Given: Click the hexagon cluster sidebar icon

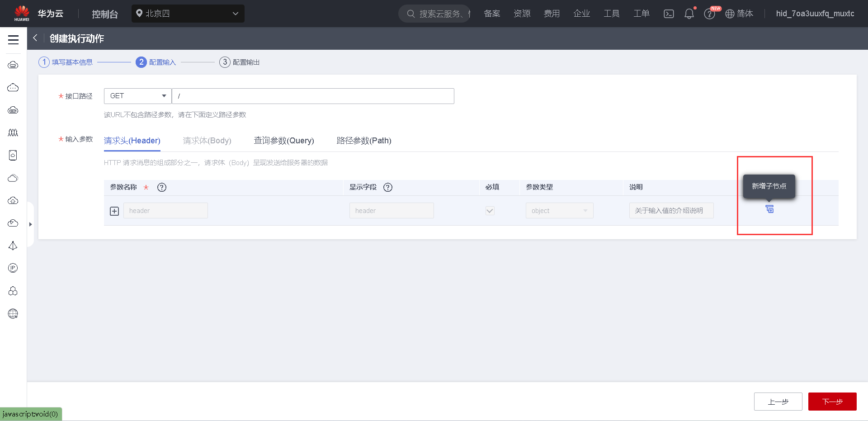Looking at the screenshot, I should click(x=13, y=291).
